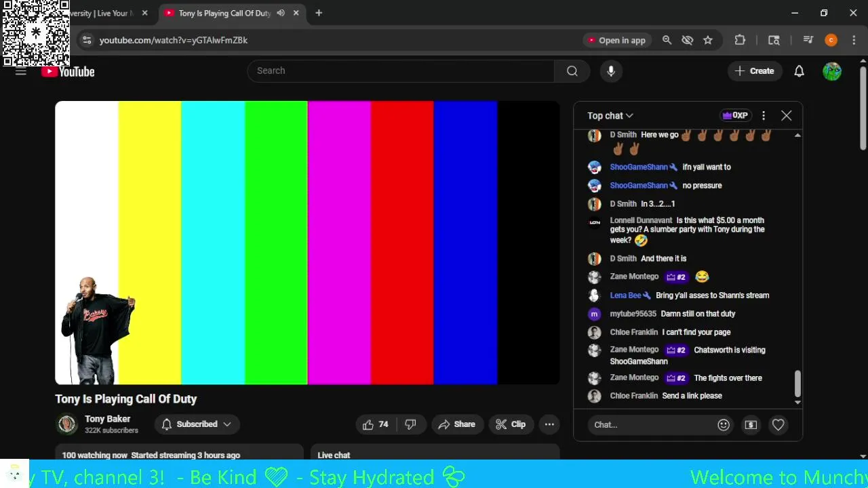Close the live chat panel
This screenshot has height=488, width=868.
pos(786,116)
